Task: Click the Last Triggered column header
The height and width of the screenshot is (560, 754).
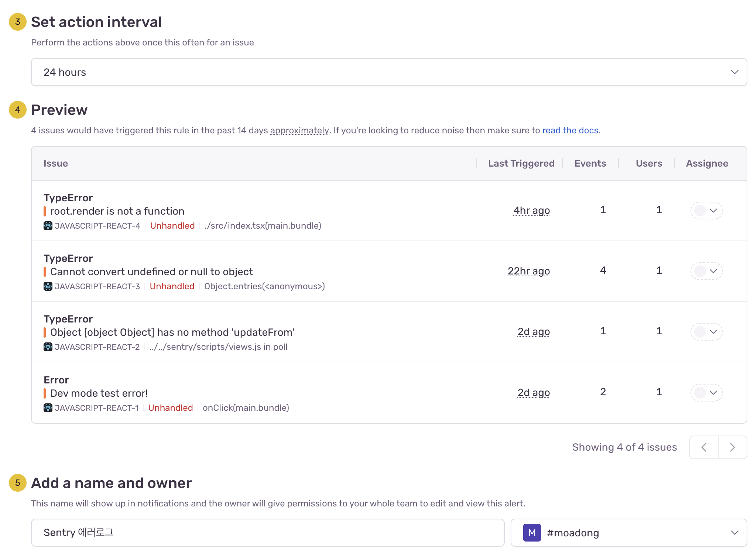Action: click(x=521, y=163)
